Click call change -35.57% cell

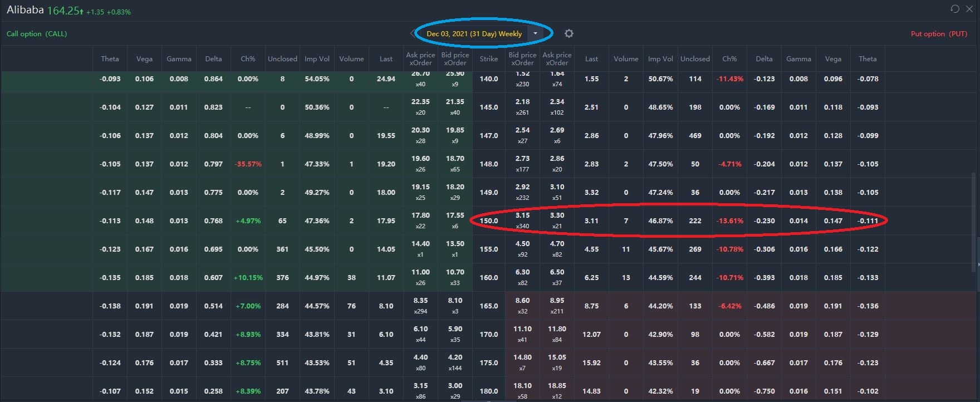248,164
